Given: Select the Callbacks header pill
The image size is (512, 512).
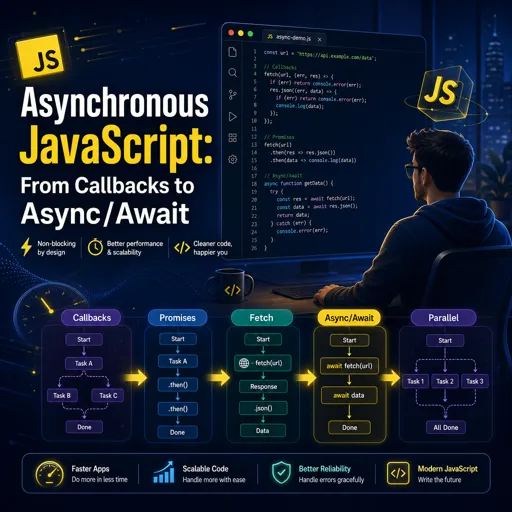Looking at the screenshot, I should 92,318.
